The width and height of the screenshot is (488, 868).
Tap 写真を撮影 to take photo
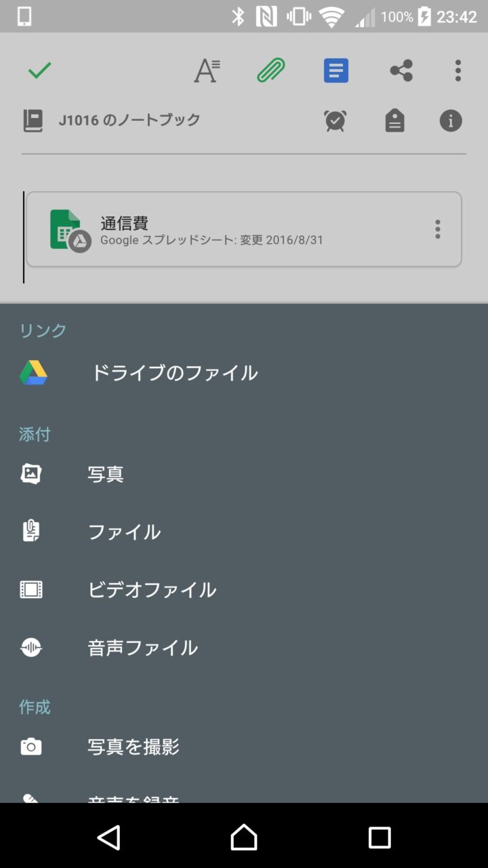click(133, 747)
